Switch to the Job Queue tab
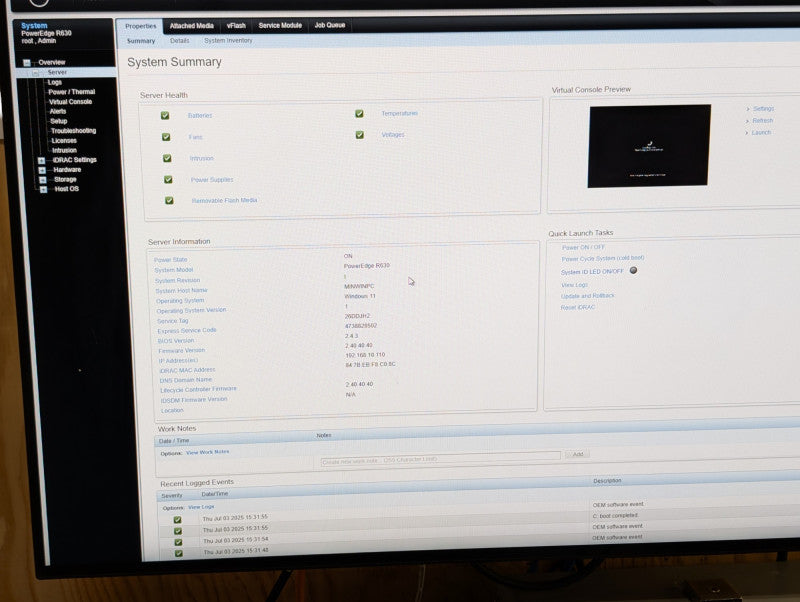Screen dimensions: 800x602 330,24
